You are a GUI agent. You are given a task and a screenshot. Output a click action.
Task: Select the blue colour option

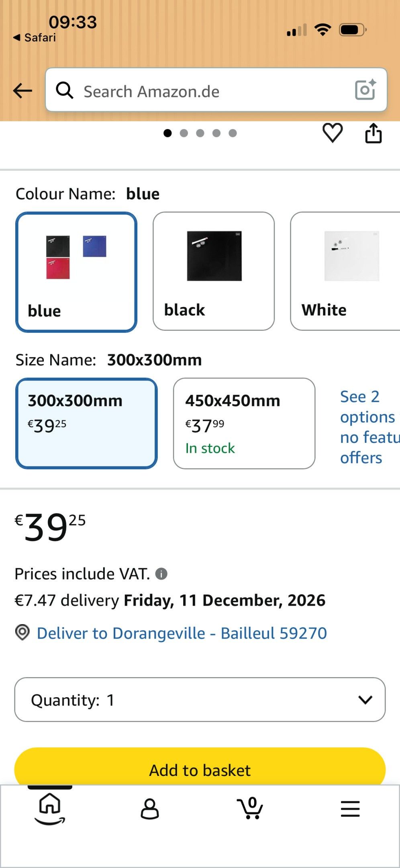point(76,272)
